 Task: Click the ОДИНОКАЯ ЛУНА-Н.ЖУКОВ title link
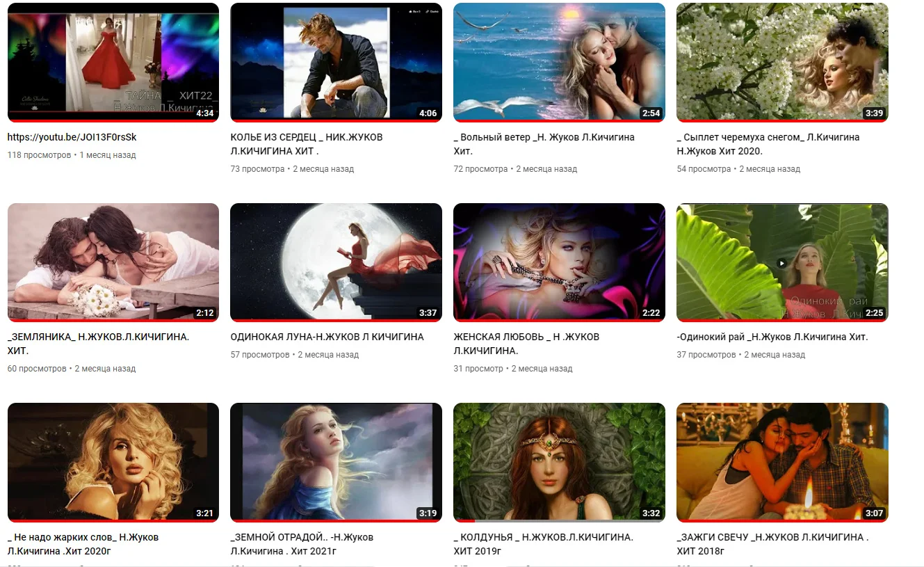[x=327, y=337]
